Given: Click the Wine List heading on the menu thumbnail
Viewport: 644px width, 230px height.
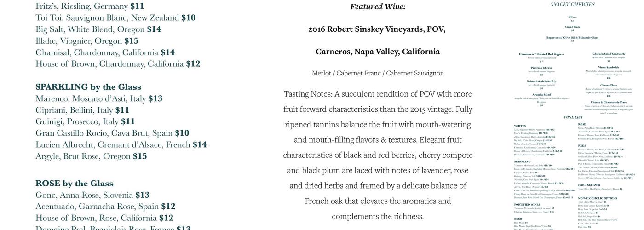Looking at the screenshot, I should pyautogui.click(x=573, y=117).
